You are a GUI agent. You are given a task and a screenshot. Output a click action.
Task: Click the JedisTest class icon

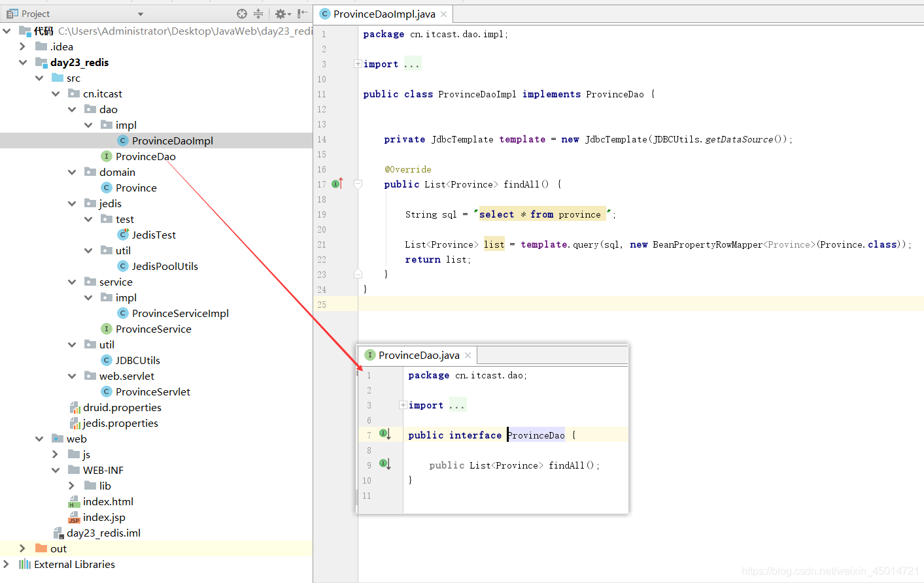tap(122, 235)
